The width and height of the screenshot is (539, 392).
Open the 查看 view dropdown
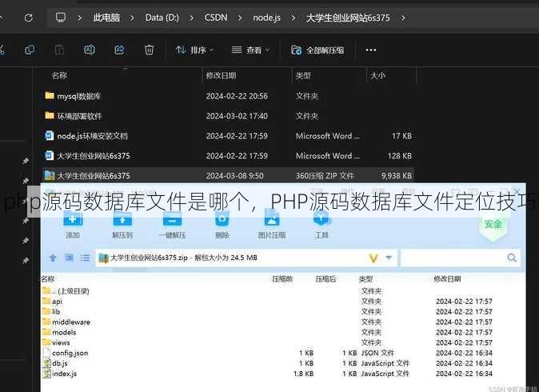(x=250, y=50)
